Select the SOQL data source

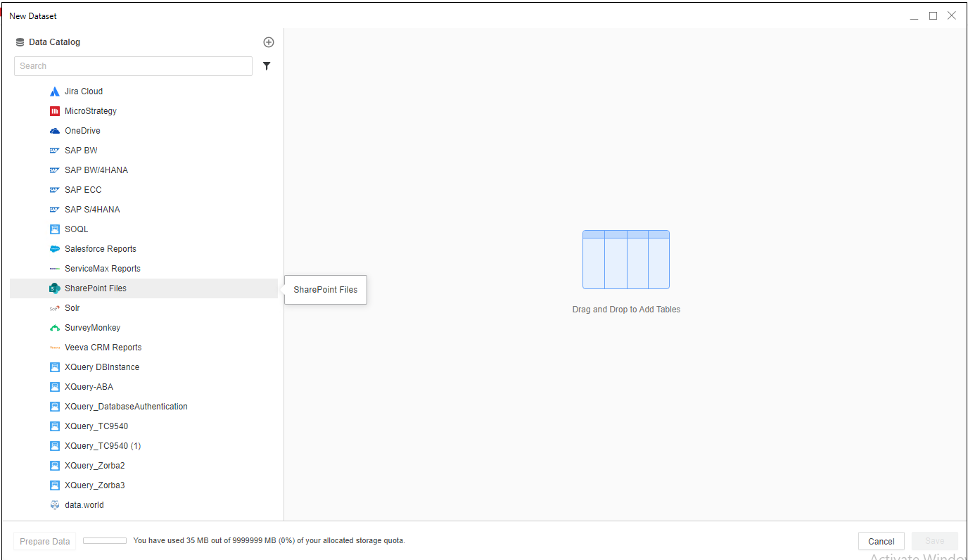[74, 229]
